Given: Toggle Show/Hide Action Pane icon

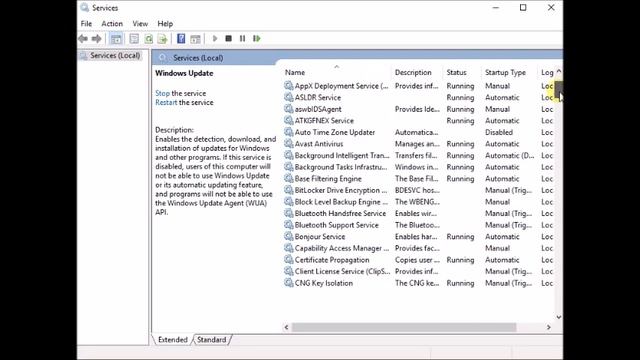Looking at the screenshot, I should [195, 39].
